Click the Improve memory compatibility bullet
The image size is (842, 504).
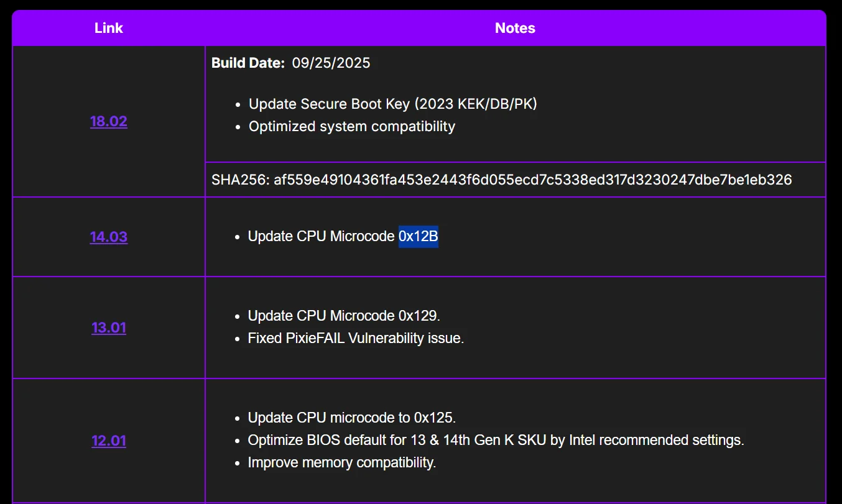[342, 462]
